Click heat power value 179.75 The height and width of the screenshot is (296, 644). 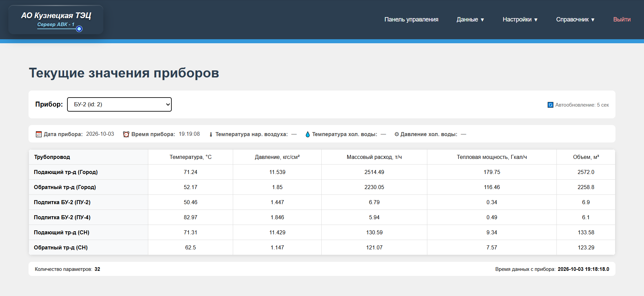tap(492, 172)
